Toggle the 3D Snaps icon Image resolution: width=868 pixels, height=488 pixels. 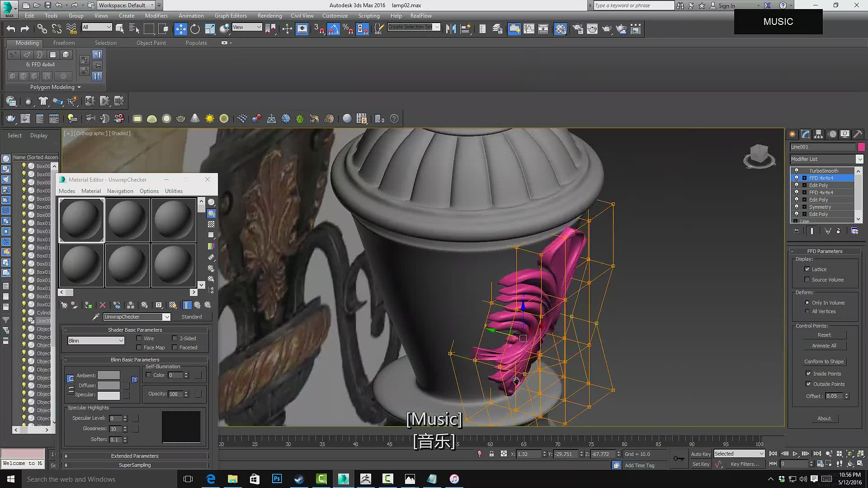319,29
